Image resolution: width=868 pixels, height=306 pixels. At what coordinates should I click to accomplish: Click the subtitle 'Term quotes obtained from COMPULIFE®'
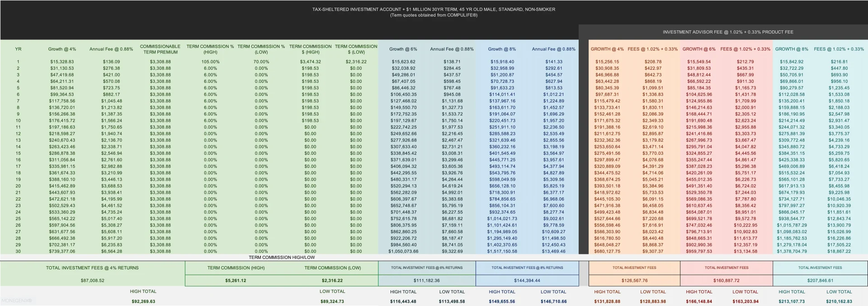[x=434, y=15]
